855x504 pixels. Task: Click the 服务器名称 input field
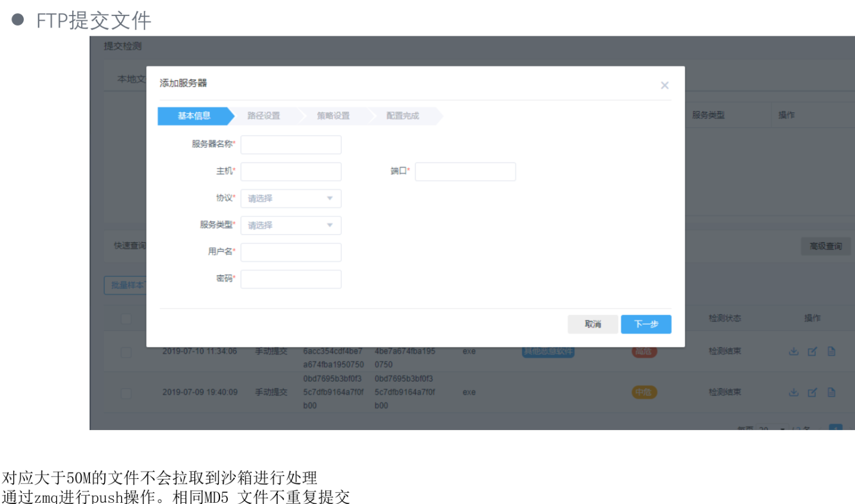pyautogui.click(x=291, y=145)
